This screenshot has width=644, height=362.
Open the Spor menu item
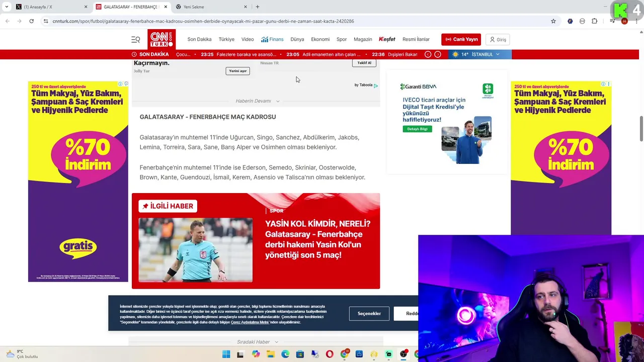click(342, 39)
